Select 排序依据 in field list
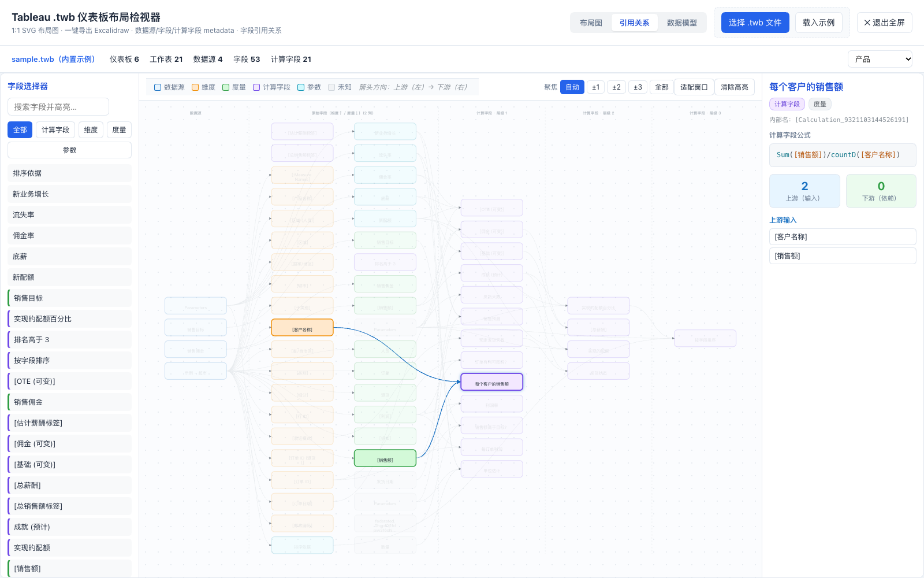 (69, 173)
